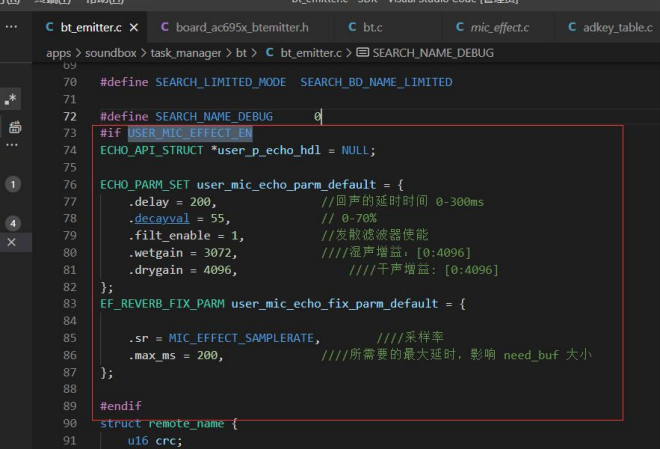Close the bt_emitter.c editor tab

pos(134,28)
